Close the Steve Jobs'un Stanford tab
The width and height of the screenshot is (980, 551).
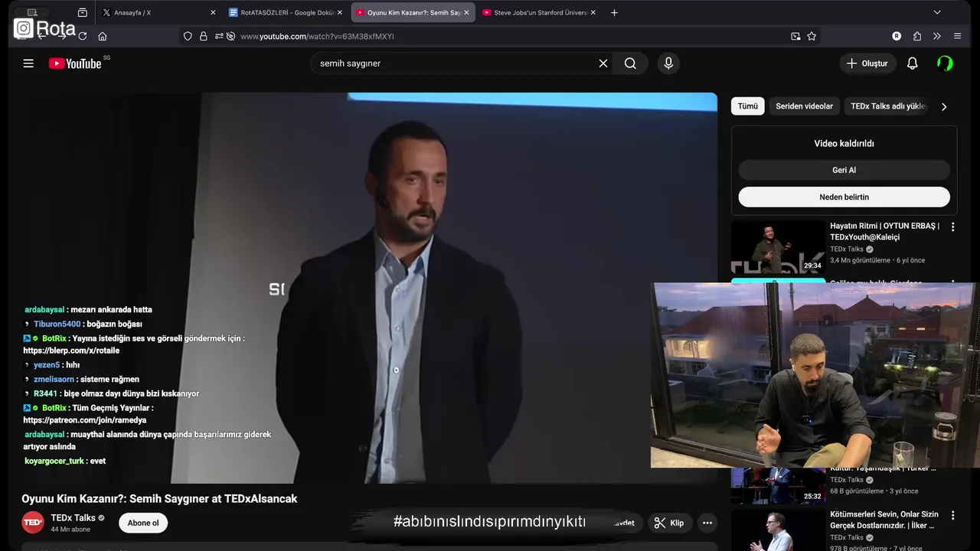[x=593, y=13]
